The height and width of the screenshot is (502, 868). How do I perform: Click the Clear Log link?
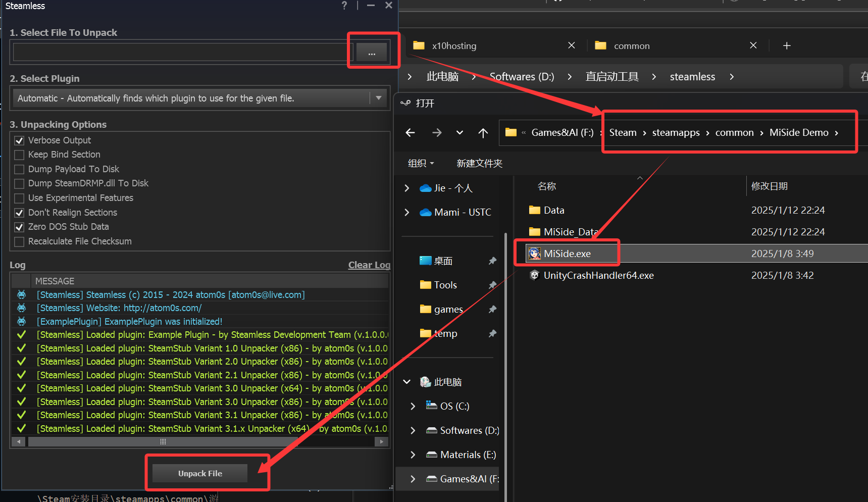[369, 265]
